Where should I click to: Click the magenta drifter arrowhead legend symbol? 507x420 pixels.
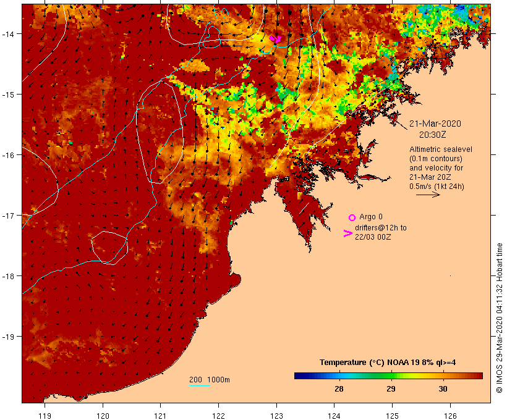pyautogui.click(x=348, y=233)
